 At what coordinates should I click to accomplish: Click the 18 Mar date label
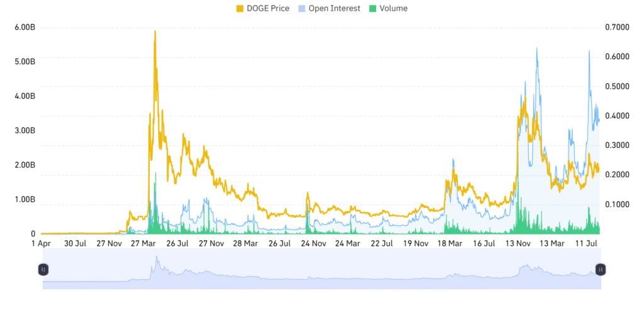(x=450, y=243)
